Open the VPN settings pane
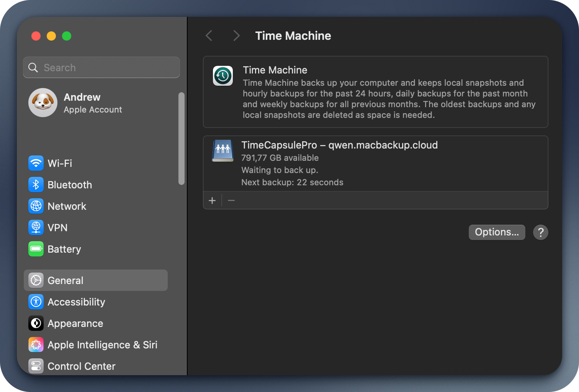The width and height of the screenshot is (579, 392). tap(96, 228)
